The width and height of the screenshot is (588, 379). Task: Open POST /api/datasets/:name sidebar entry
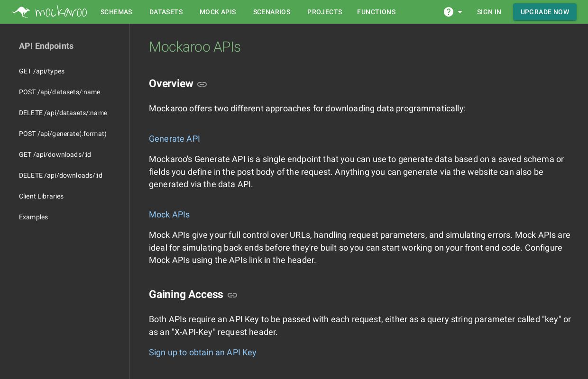click(59, 92)
